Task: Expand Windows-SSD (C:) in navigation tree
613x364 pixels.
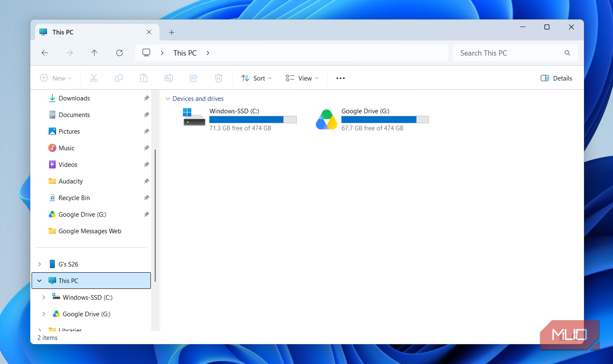Action: [x=44, y=298]
